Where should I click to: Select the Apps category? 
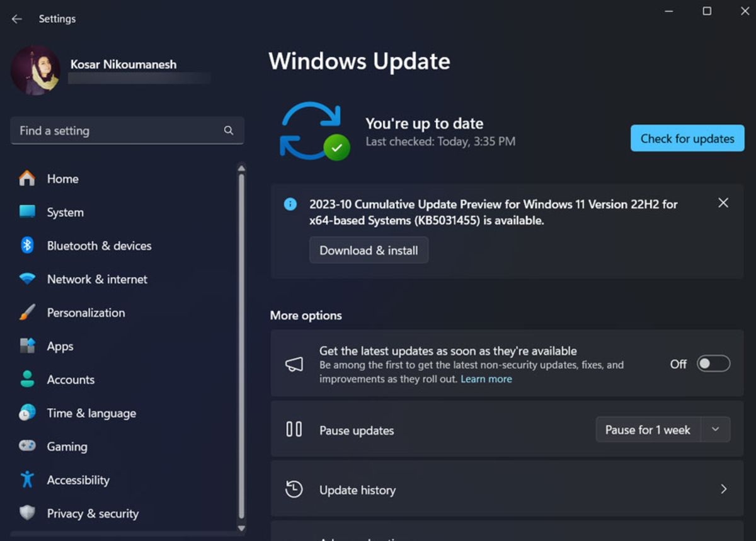click(125, 346)
